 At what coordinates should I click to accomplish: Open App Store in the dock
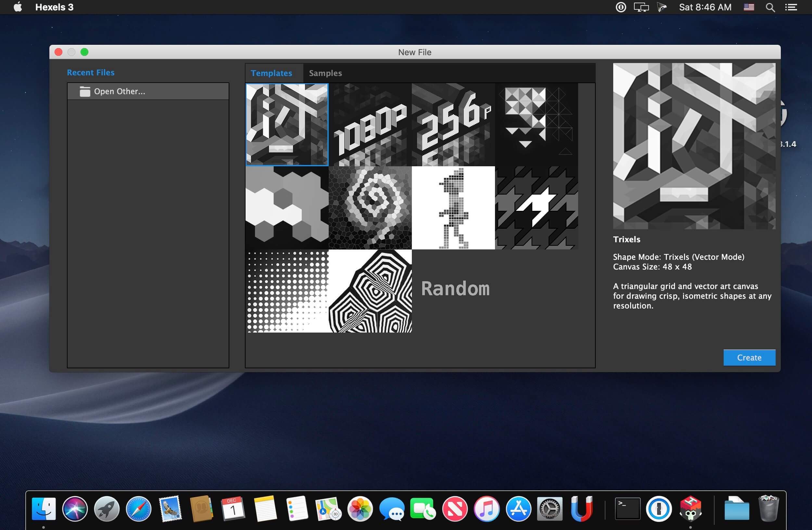coord(518,509)
